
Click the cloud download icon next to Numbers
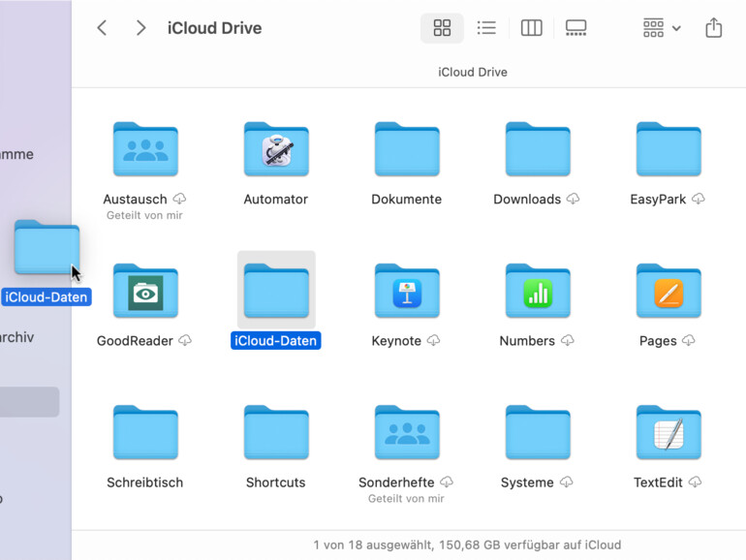pyautogui.click(x=568, y=340)
